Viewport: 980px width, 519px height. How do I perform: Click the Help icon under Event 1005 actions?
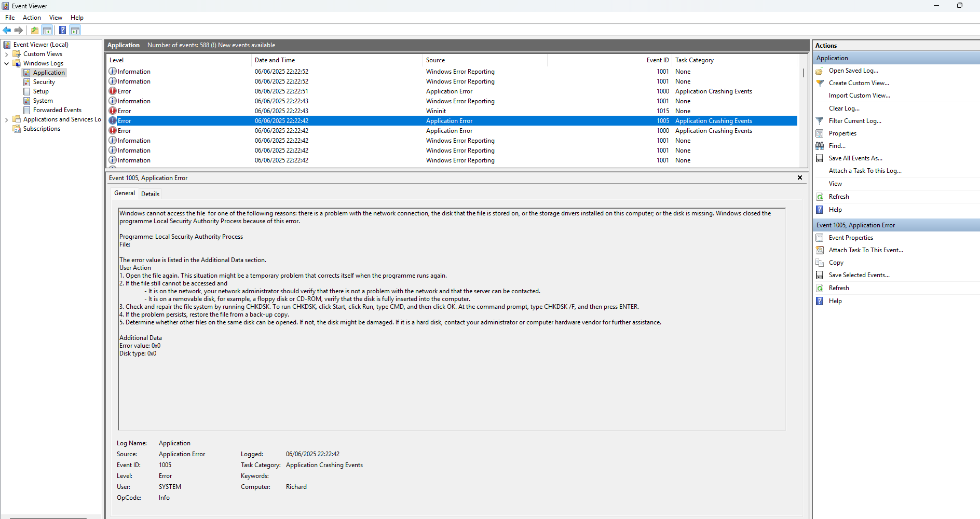pyautogui.click(x=820, y=301)
